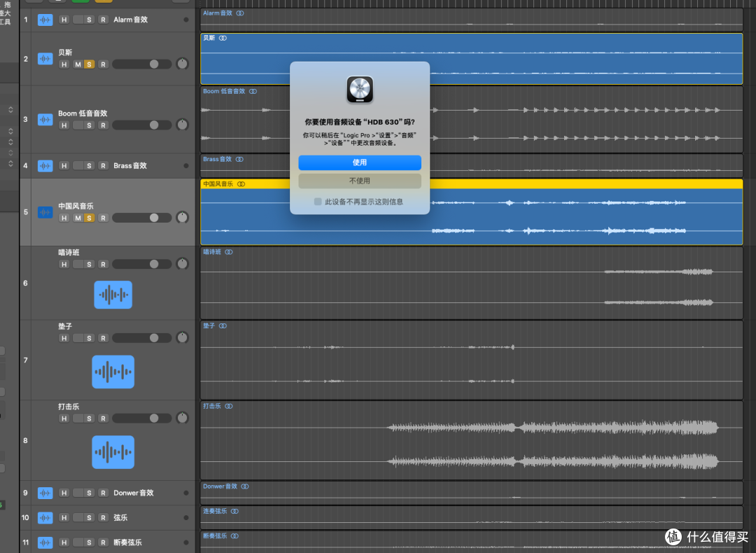The height and width of the screenshot is (553, 756).
Task: Click the loop icon on the 连奏弦乐 region
Action: pos(234,511)
